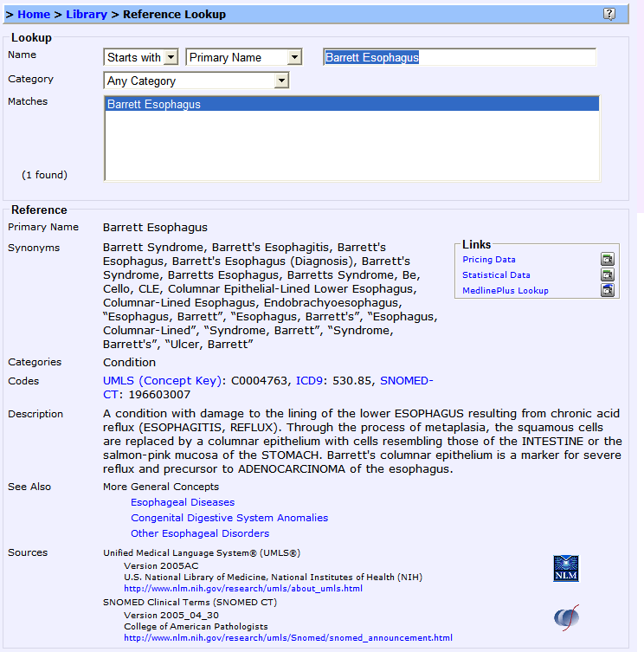
Task: Open Other Esophageal Disorders link
Action: click(x=200, y=533)
